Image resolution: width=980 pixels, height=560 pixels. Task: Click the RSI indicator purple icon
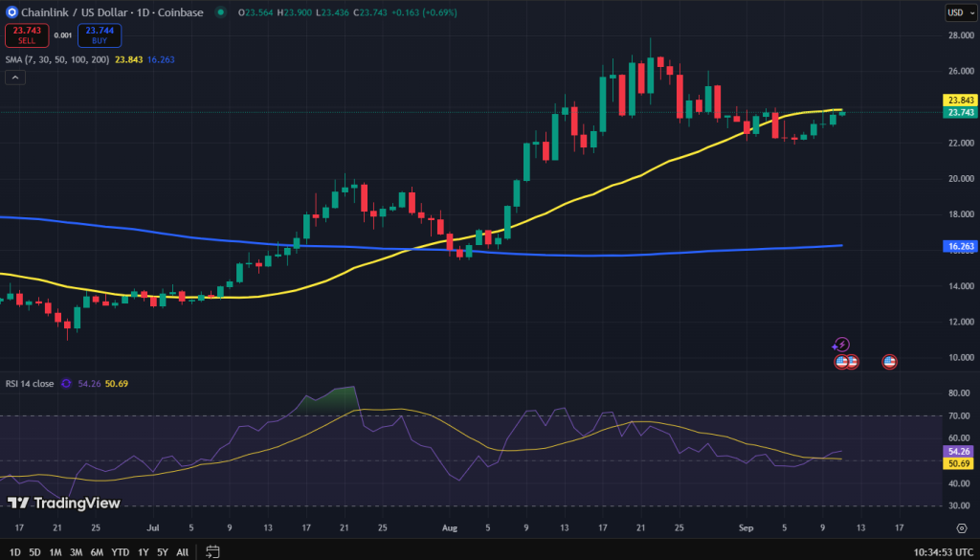pyautogui.click(x=66, y=383)
